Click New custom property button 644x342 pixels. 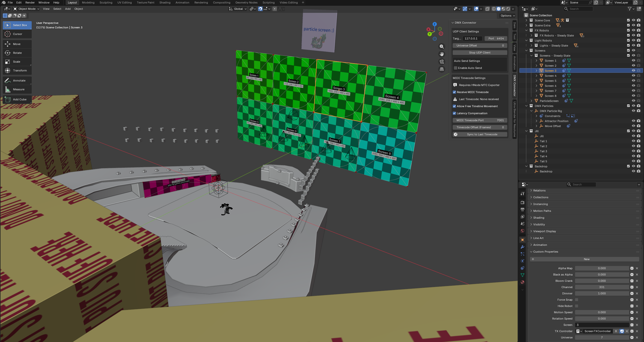(x=584, y=259)
